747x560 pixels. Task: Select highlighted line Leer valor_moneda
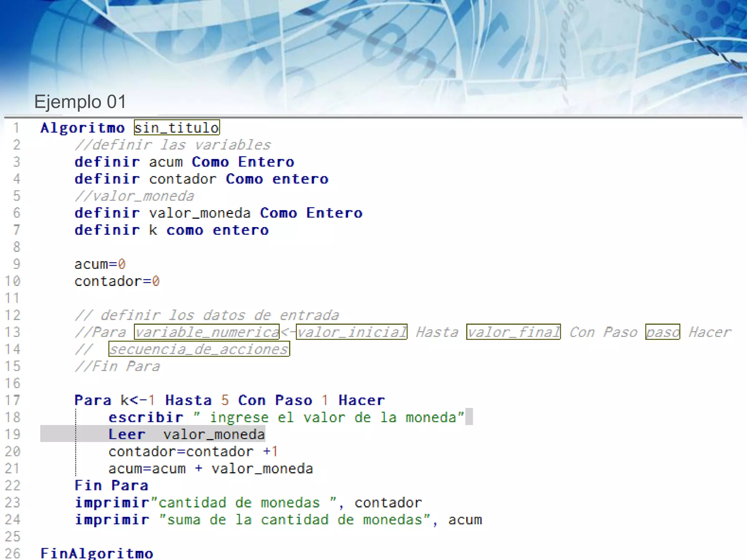186,434
